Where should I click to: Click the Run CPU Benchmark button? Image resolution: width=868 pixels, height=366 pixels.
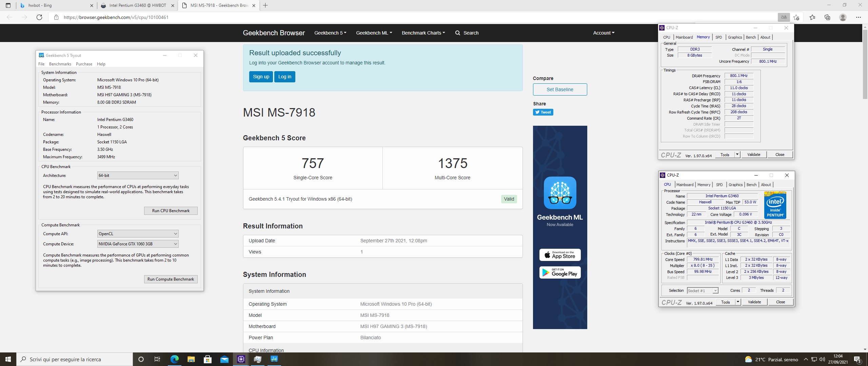tap(171, 211)
